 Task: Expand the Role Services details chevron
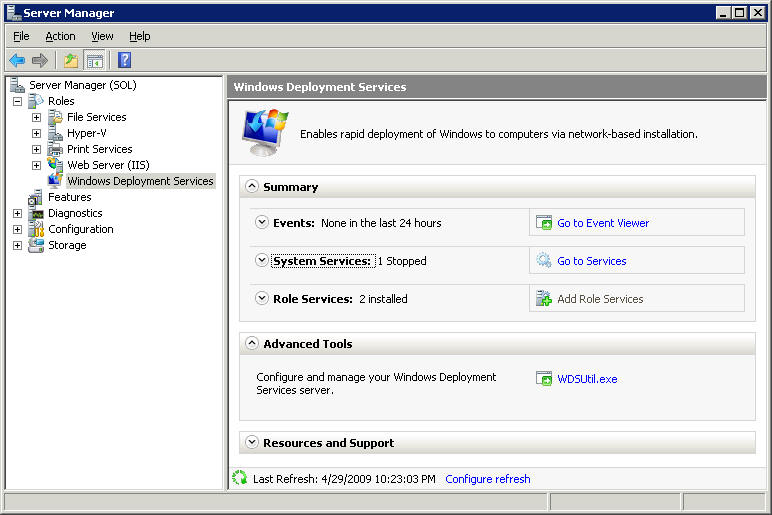(261, 298)
